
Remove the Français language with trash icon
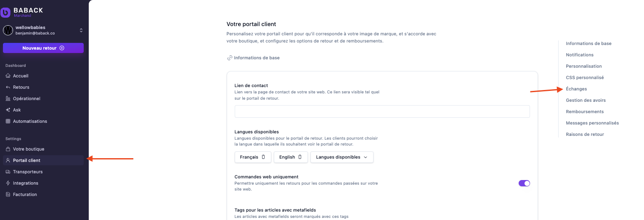coord(263,157)
